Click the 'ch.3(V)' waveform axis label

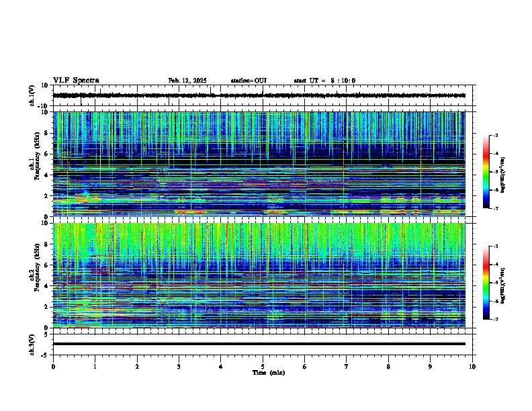pos(32,345)
